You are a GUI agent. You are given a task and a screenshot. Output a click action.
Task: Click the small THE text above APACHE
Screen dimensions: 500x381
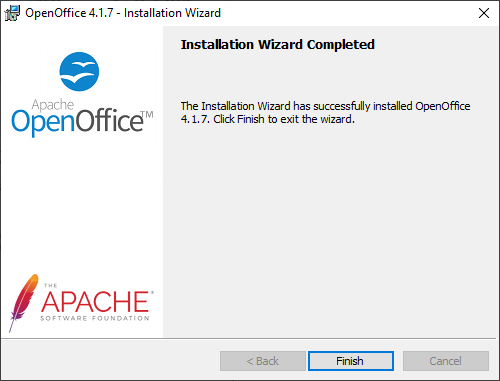coord(51,286)
